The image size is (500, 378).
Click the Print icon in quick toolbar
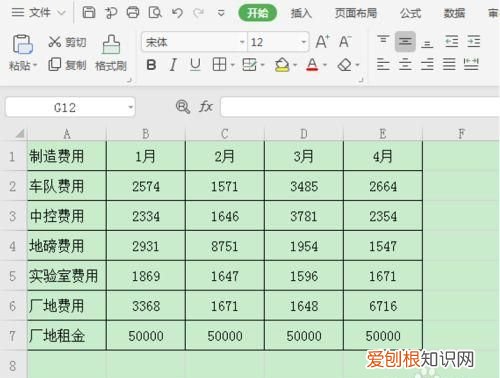133,13
